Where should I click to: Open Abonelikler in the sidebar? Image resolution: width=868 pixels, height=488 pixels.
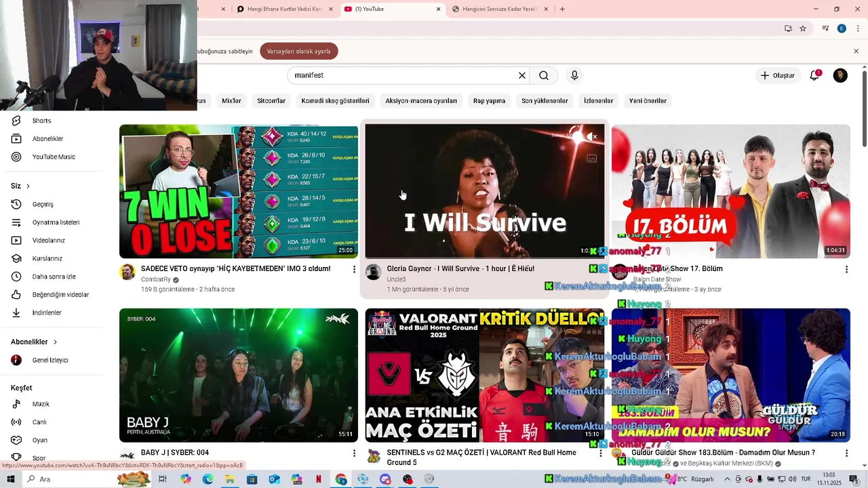click(47, 138)
